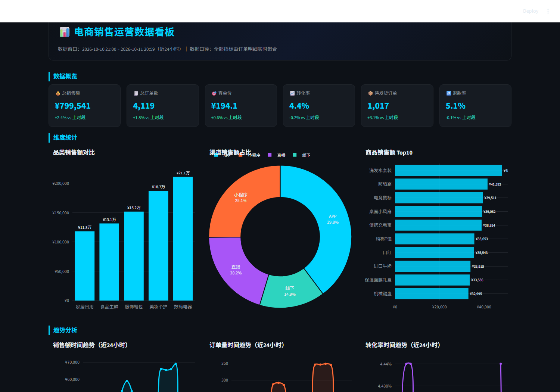This screenshot has width=560, height=392.
Task: Click the ¥799,541 total sales value
Action: [x=73, y=106]
